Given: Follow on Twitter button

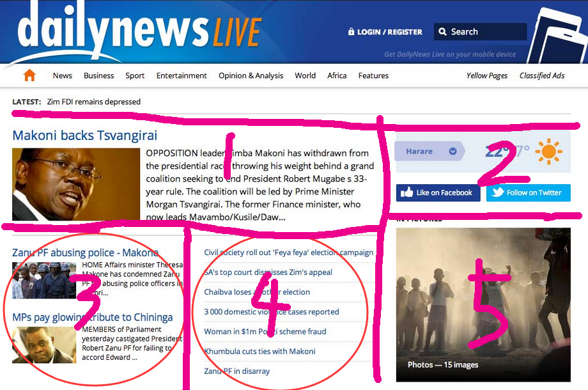Looking at the screenshot, I should (x=529, y=192).
